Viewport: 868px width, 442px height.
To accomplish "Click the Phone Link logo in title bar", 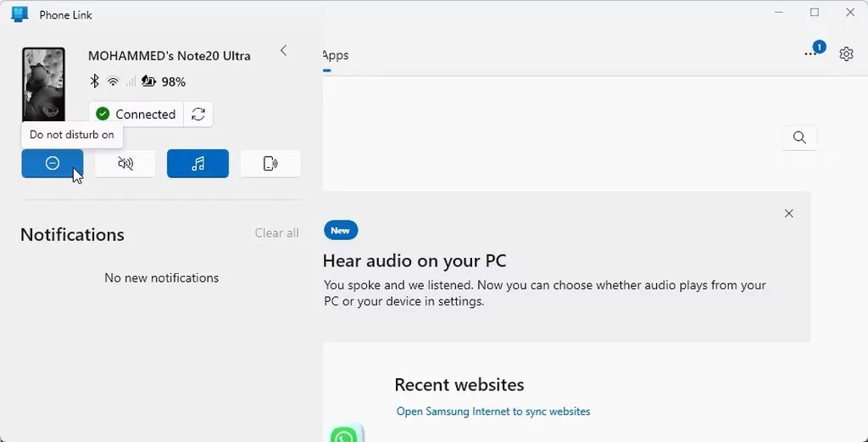I will [x=19, y=14].
